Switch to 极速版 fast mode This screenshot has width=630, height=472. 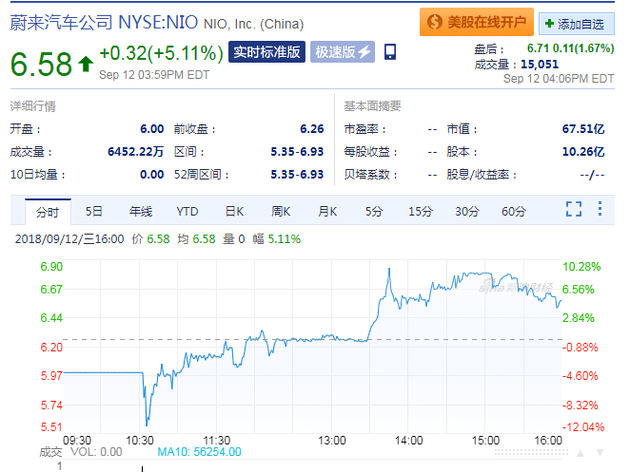(342, 52)
